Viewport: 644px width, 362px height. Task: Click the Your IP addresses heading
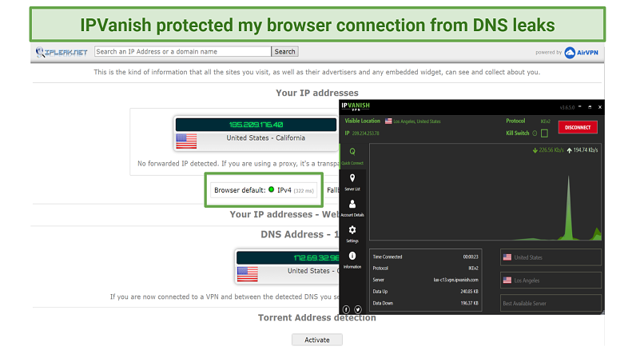(x=316, y=93)
